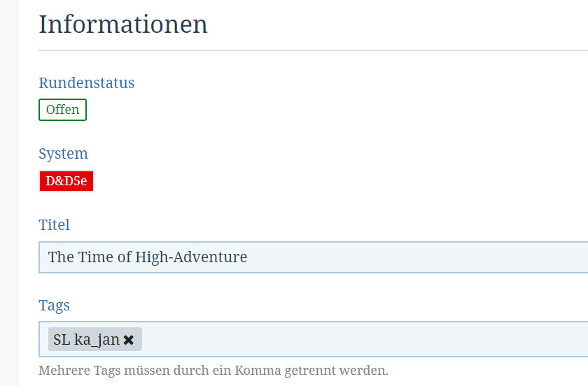Click the Tags field label
The height and width of the screenshot is (386, 588).
(54, 306)
